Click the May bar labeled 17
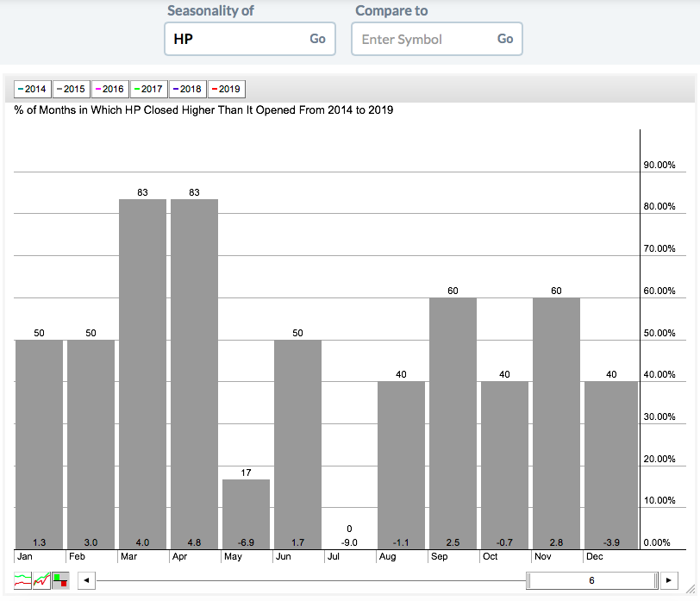 pos(246,515)
